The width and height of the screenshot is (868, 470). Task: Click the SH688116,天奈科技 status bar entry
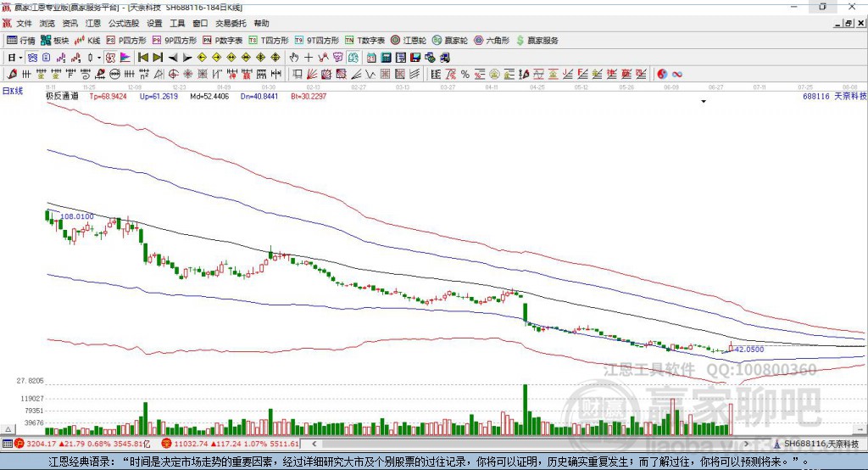816,444
